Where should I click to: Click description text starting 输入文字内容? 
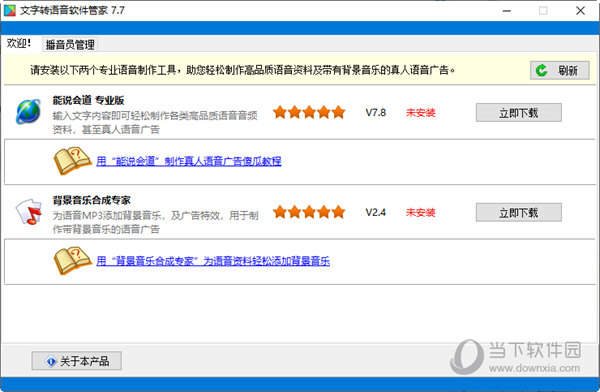(155, 122)
